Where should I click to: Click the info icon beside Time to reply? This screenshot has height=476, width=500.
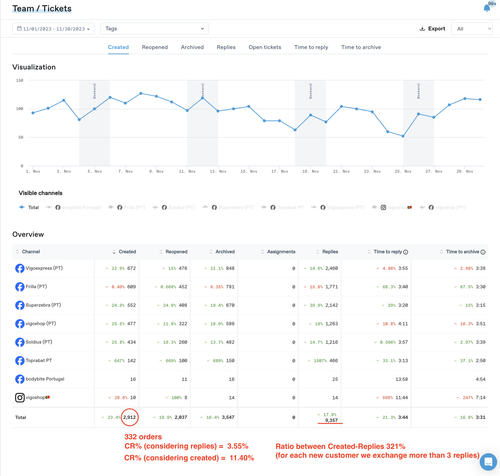coord(406,252)
